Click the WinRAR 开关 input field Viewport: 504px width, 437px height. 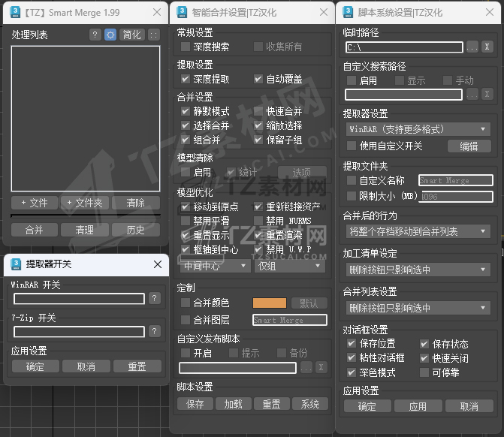(79, 299)
